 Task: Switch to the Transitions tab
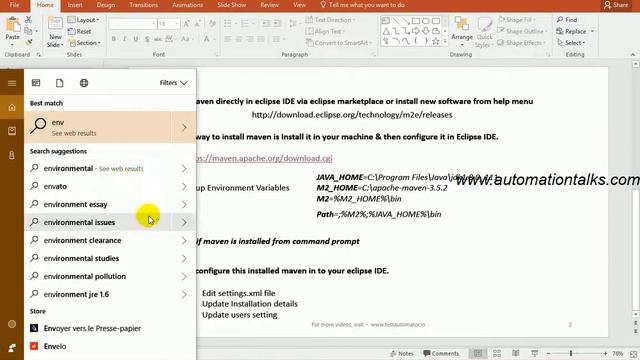(143, 5)
